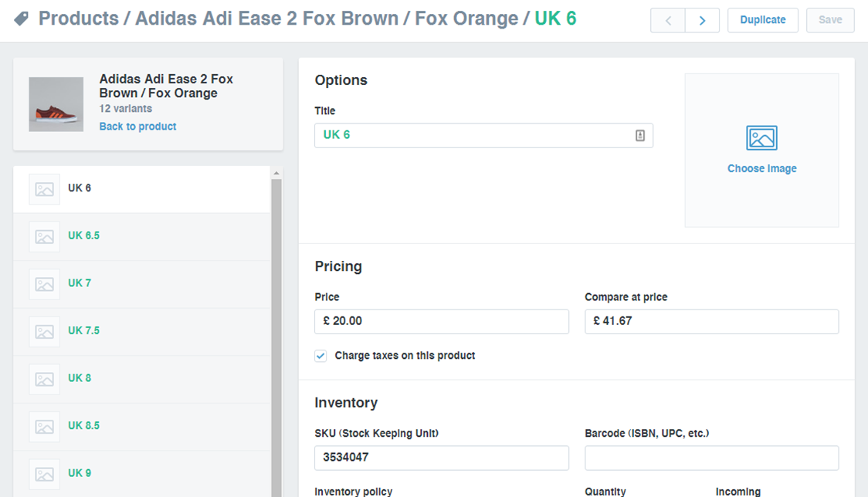Image resolution: width=868 pixels, height=497 pixels.
Task: Open Products breadcrumb link
Action: 79,19
